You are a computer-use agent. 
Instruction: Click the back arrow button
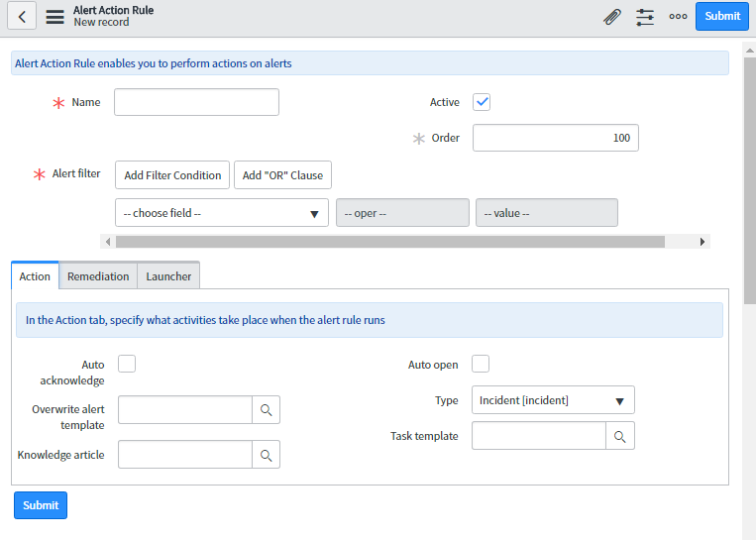[x=22, y=17]
